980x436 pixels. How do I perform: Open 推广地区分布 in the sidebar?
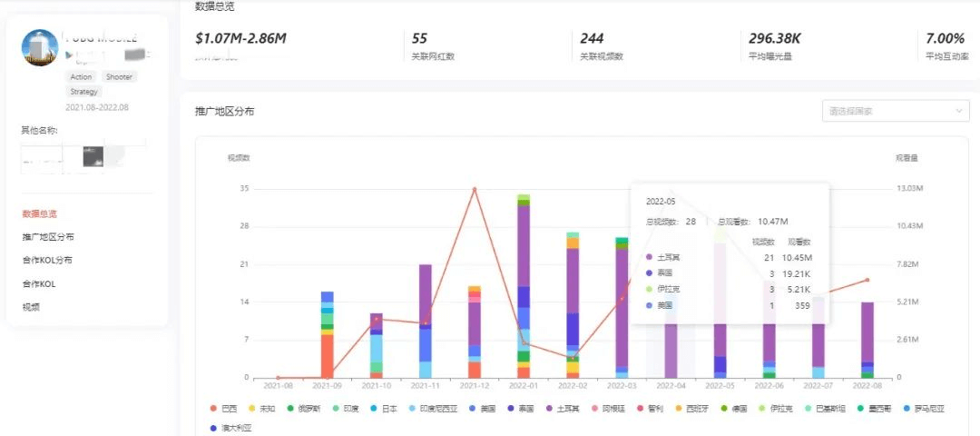pos(48,237)
